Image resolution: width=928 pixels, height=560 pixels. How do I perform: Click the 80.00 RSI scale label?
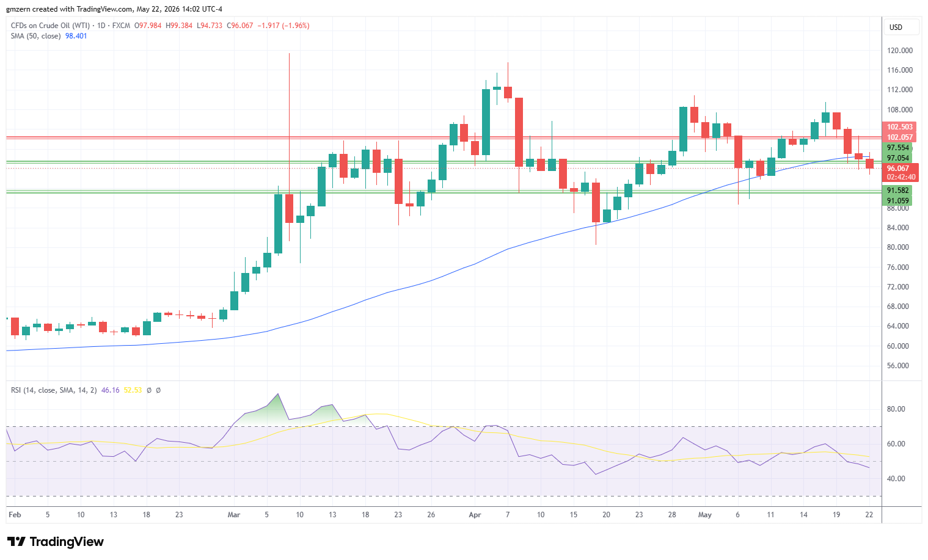tap(896, 409)
